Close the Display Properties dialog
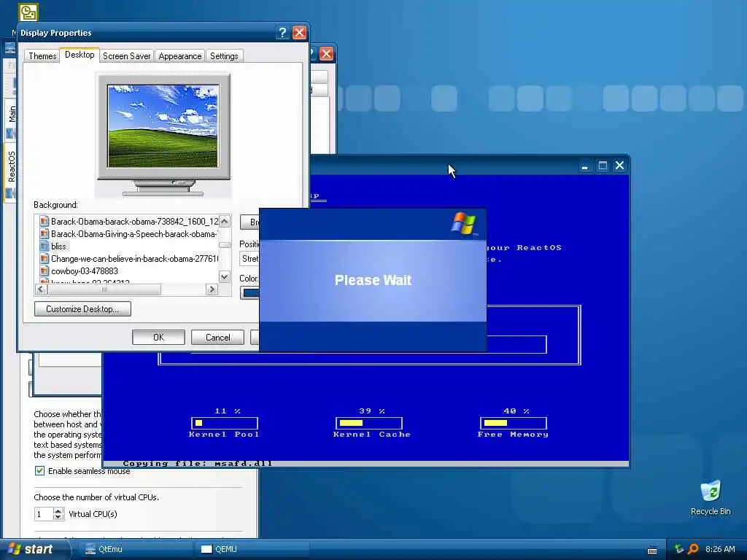747x560 pixels. [x=299, y=32]
